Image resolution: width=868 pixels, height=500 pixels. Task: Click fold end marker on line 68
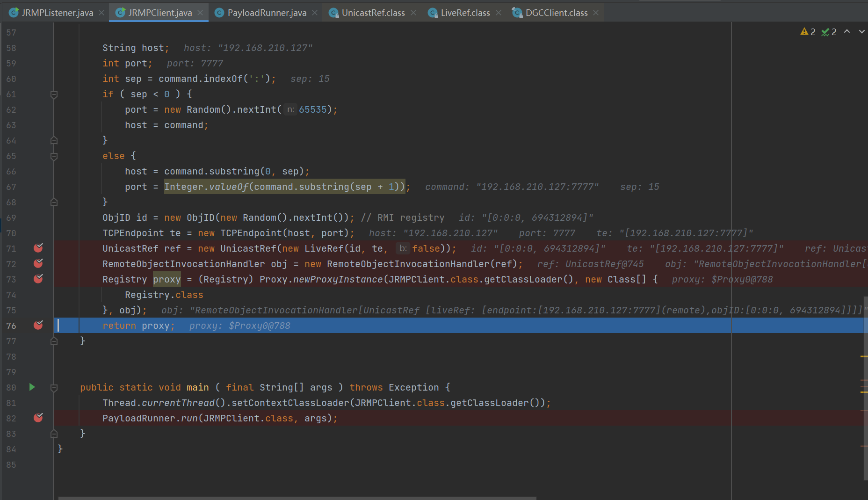click(x=54, y=202)
